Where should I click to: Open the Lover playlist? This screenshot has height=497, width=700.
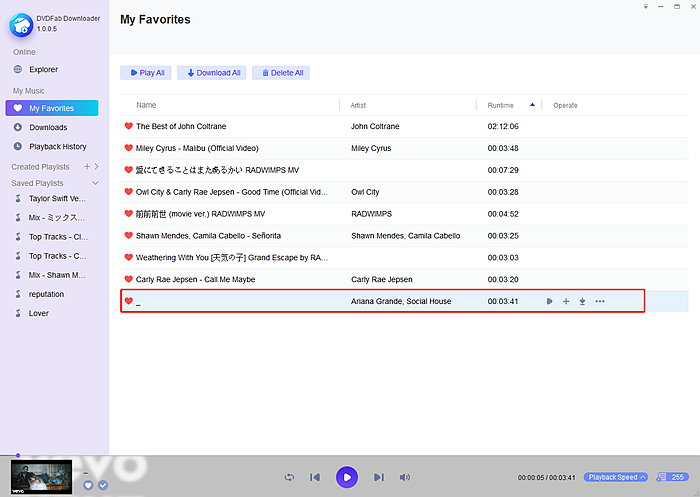coord(38,313)
